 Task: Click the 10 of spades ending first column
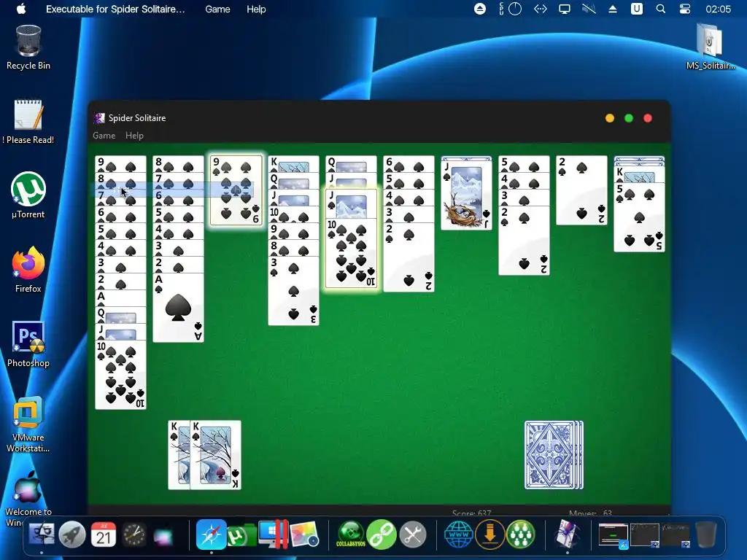click(x=120, y=375)
